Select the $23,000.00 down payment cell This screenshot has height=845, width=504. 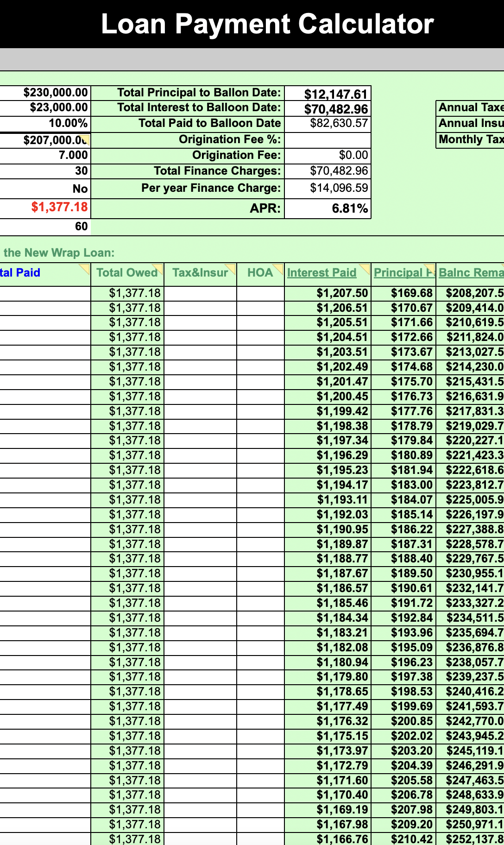[x=45, y=107]
